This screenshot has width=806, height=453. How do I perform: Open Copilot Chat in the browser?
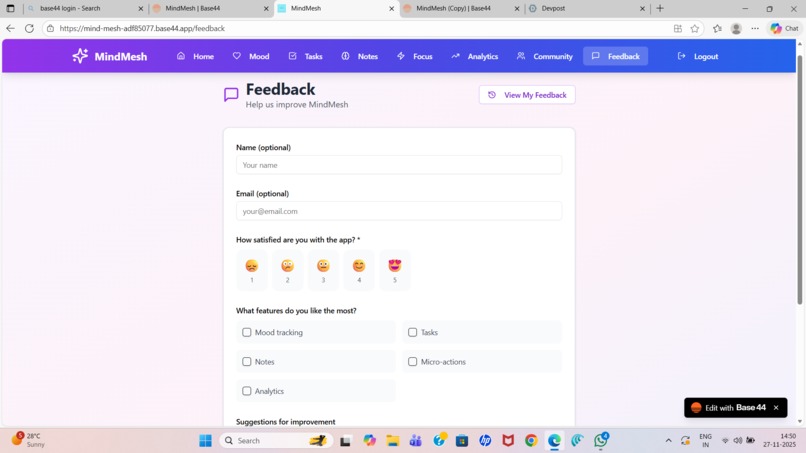click(784, 28)
